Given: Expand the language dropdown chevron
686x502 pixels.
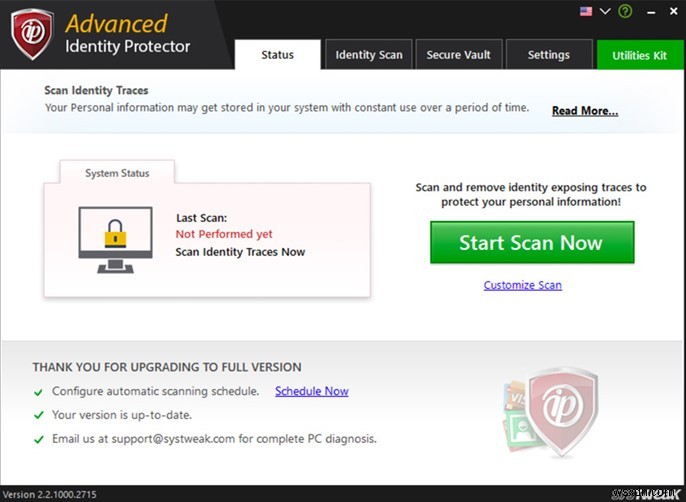Looking at the screenshot, I should [605, 11].
